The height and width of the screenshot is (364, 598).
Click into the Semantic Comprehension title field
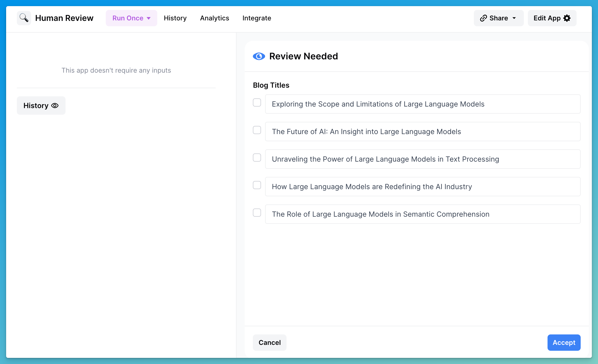pyautogui.click(x=422, y=214)
